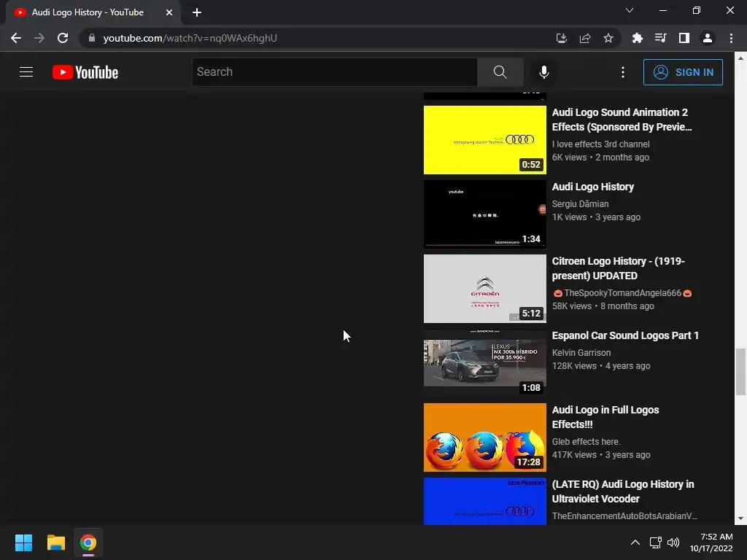Screen dimensions: 747x560
Task: Click scrollbar up arrow
Action: click(x=740, y=58)
